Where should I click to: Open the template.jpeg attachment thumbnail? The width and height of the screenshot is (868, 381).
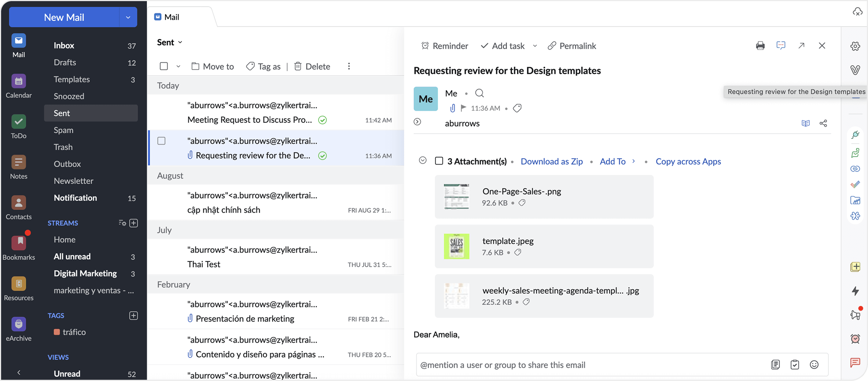(x=456, y=246)
